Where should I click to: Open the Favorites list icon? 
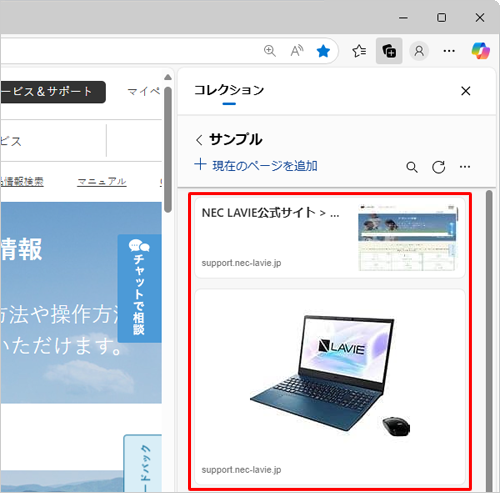(x=359, y=51)
